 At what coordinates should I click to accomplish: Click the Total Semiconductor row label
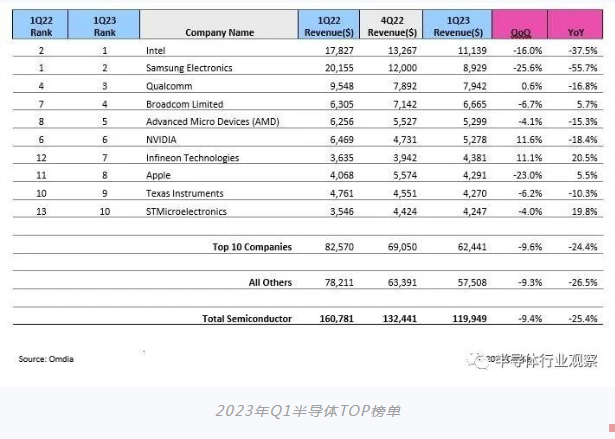coord(247,319)
